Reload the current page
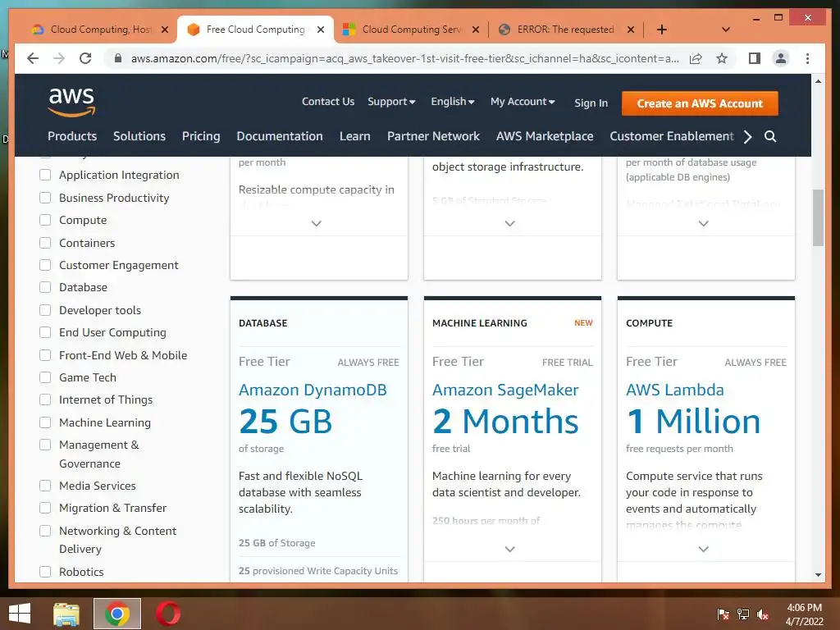840x630 pixels. tap(85, 58)
